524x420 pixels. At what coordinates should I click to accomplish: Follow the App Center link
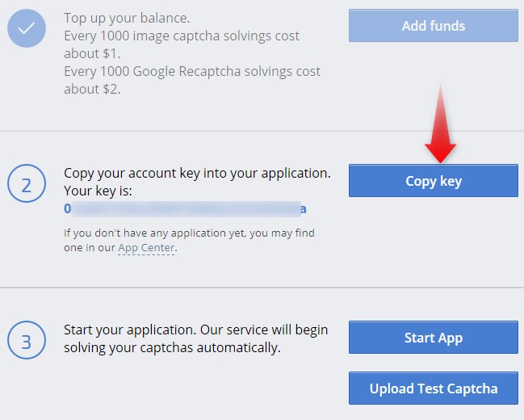pos(146,248)
